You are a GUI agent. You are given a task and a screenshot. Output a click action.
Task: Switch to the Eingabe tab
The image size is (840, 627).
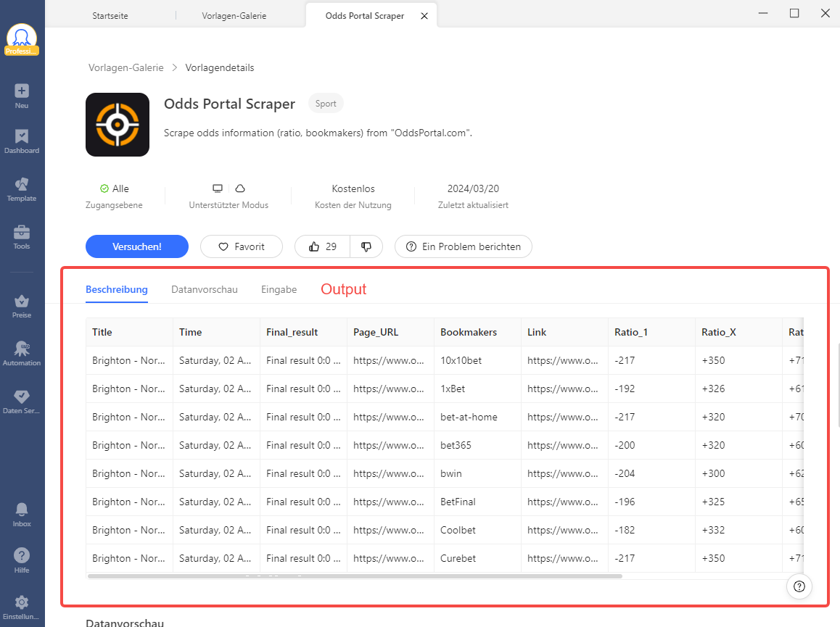[x=279, y=289]
